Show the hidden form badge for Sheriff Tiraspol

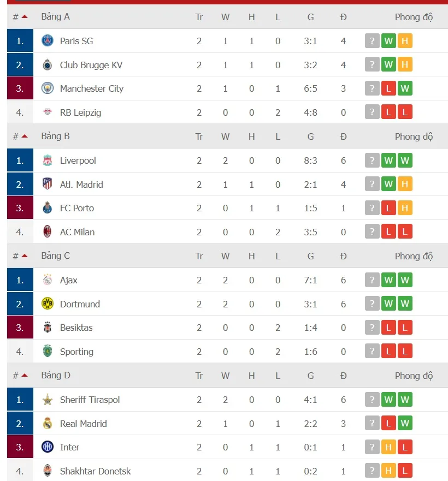[372, 399]
